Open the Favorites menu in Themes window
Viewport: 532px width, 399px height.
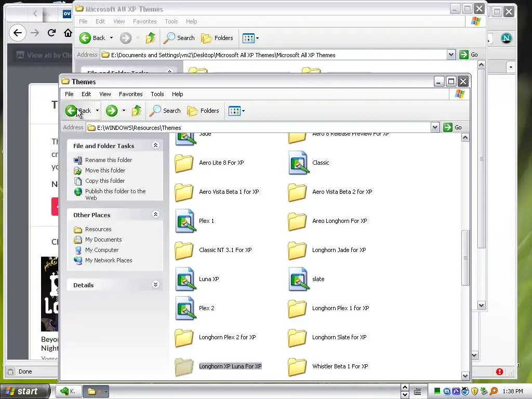130,94
